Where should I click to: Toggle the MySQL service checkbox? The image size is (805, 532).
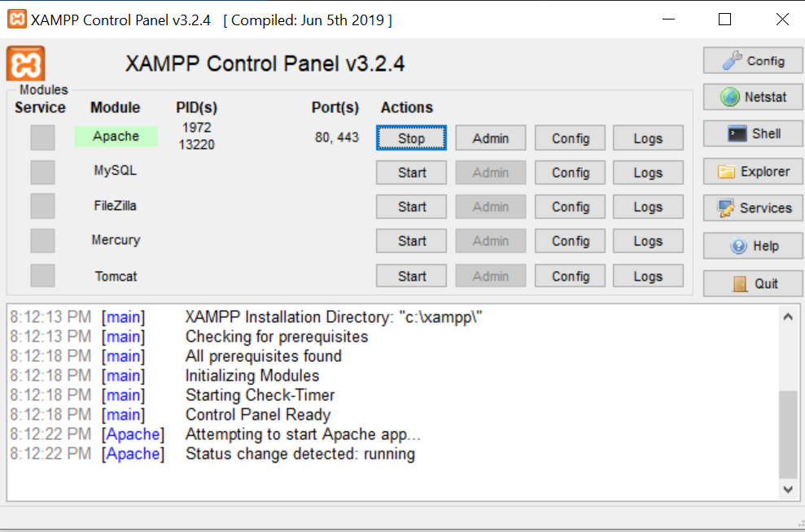point(42,172)
